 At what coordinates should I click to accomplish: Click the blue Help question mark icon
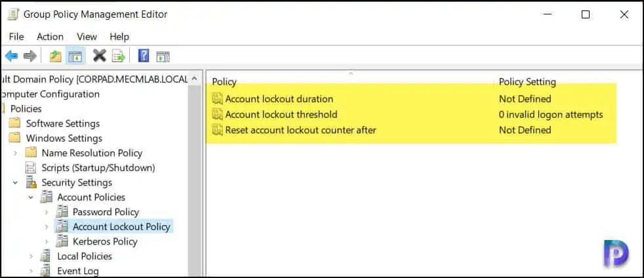[144, 56]
